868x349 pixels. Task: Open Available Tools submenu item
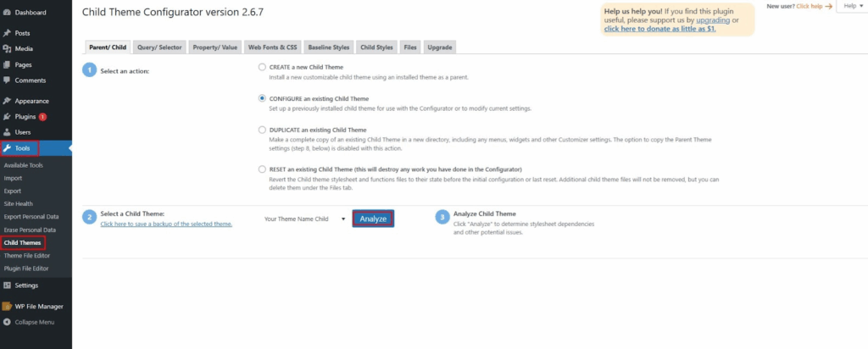click(23, 165)
